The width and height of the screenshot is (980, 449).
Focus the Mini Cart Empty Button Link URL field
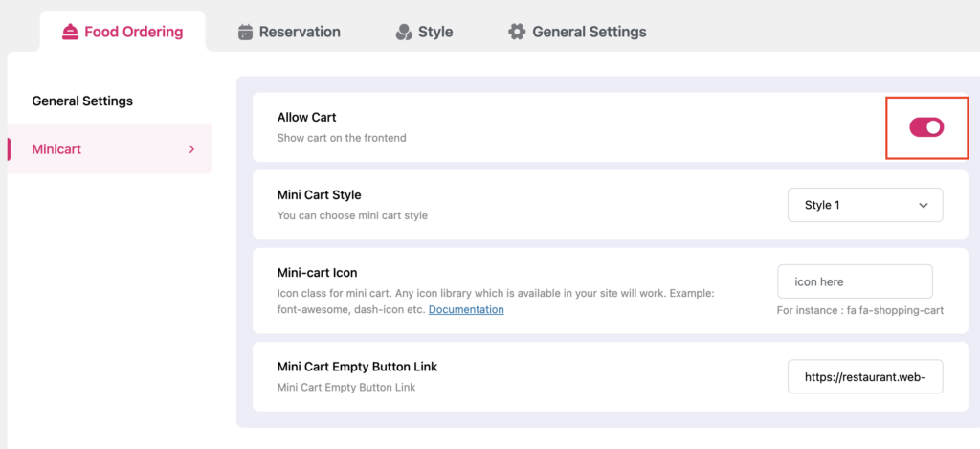coord(864,377)
